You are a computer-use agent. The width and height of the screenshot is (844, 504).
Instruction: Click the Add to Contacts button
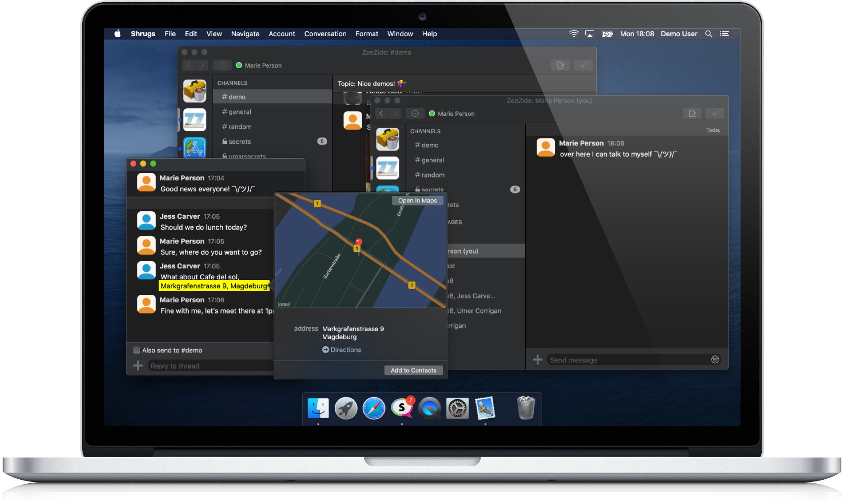click(x=413, y=370)
